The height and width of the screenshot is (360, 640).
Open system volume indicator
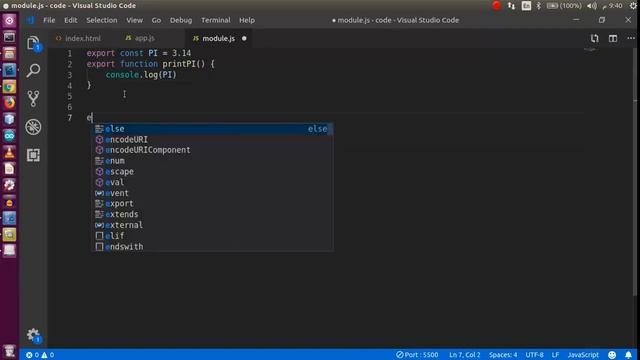coord(591,6)
